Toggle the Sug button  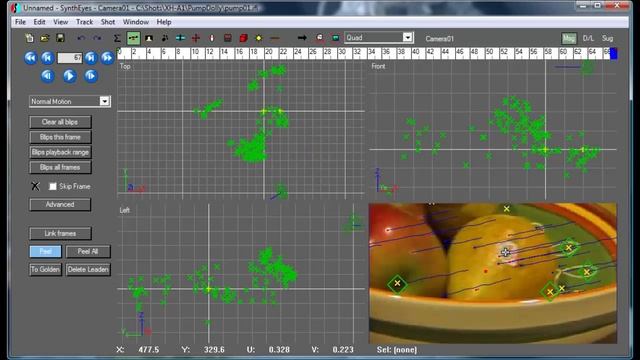(x=607, y=38)
